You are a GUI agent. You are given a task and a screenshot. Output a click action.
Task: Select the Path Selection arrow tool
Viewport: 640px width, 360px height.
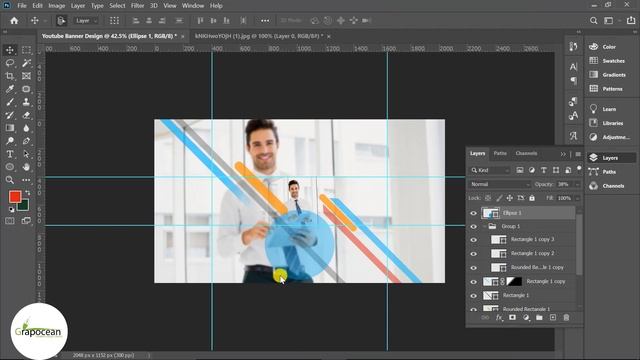click(x=26, y=154)
